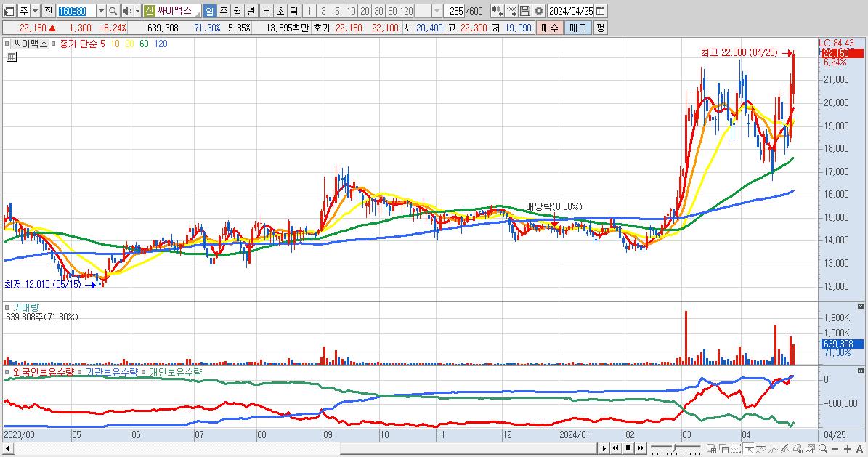Select interval 30 button
Image resolution: width=868 pixels, height=457 pixels.
tap(378, 11)
